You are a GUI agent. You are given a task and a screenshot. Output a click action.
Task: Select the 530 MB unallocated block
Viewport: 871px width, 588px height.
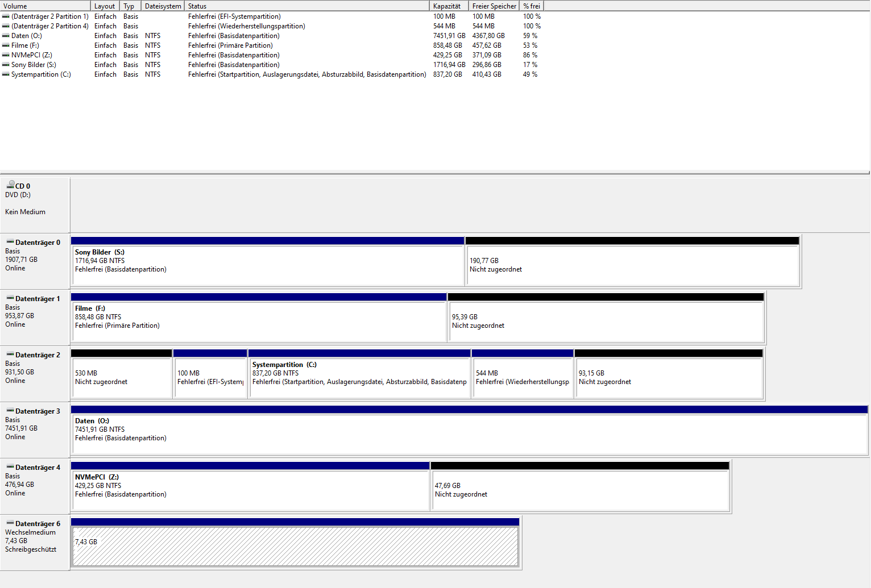pos(122,374)
